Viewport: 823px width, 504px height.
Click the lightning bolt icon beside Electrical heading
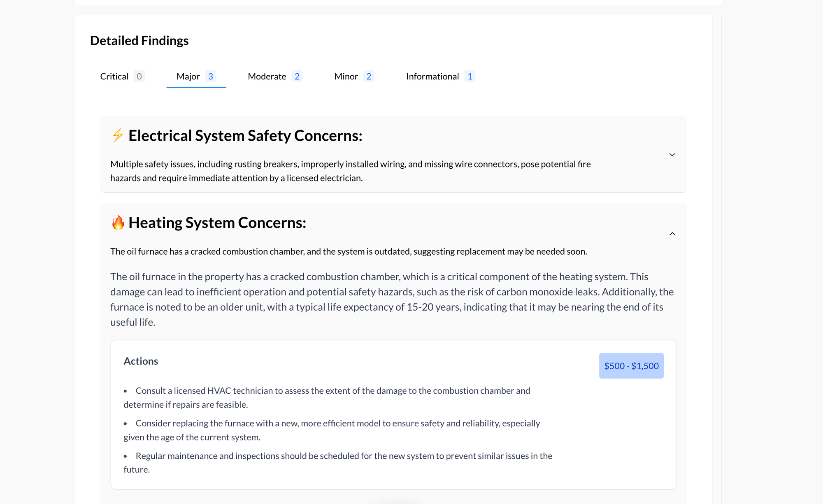[x=118, y=135]
